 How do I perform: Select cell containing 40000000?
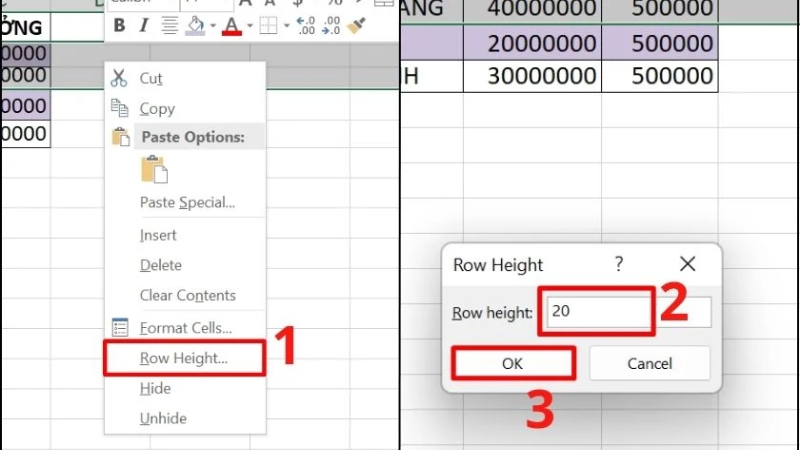532,10
